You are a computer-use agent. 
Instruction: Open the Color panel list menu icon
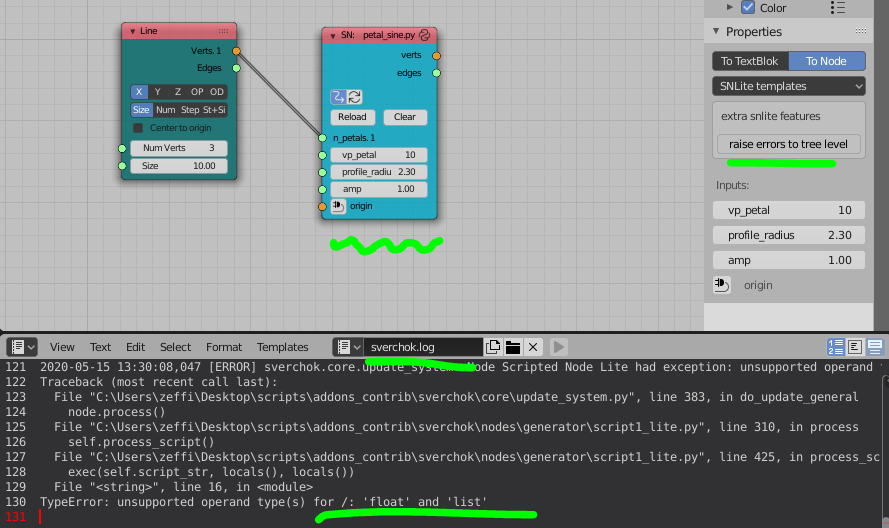click(x=838, y=8)
